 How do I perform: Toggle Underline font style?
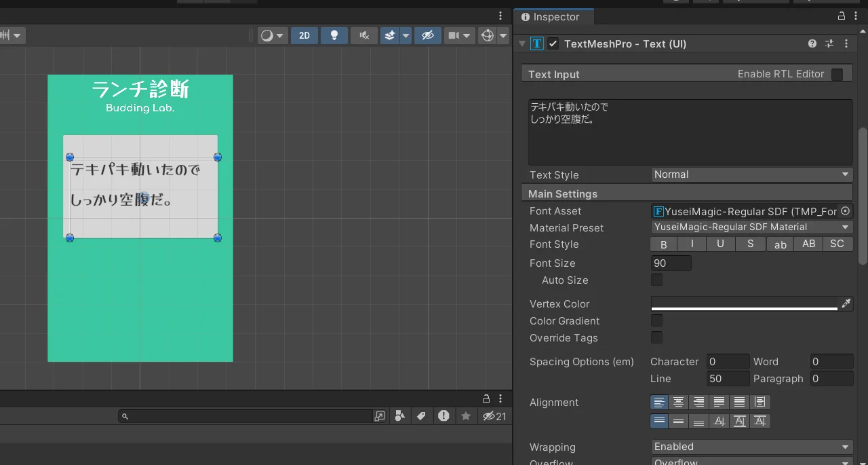(x=721, y=244)
